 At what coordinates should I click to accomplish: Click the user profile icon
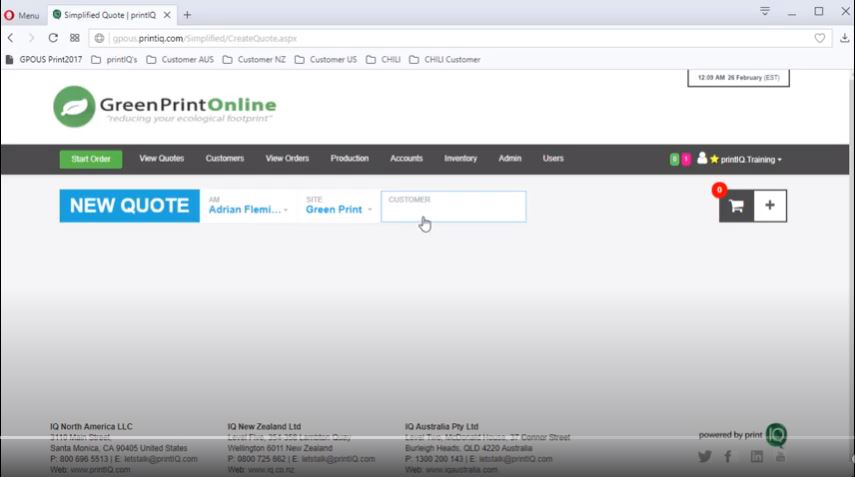click(x=702, y=158)
